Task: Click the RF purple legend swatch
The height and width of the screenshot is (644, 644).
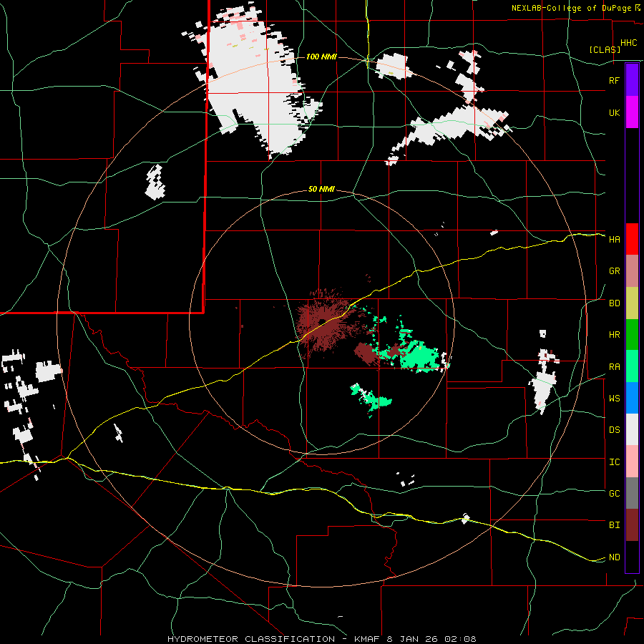Action: [x=632, y=80]
